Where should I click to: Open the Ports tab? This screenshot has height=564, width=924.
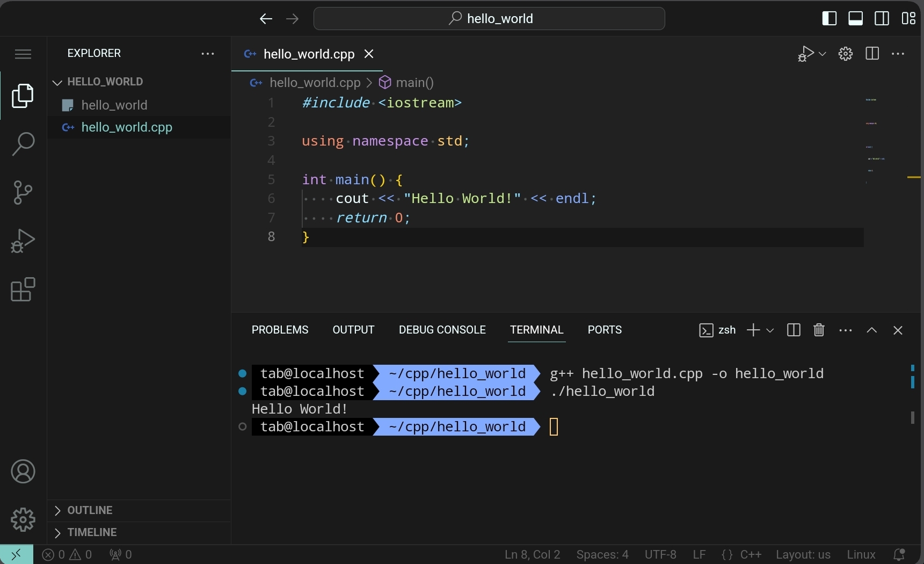pyautogui.click(x=605, y=330)
